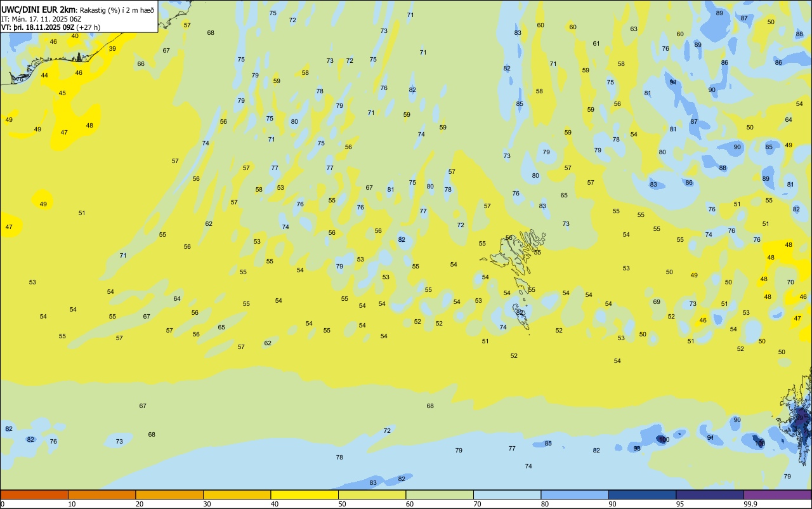Click the map value '69'
The image size is (812, 509).
coord(657,302)
